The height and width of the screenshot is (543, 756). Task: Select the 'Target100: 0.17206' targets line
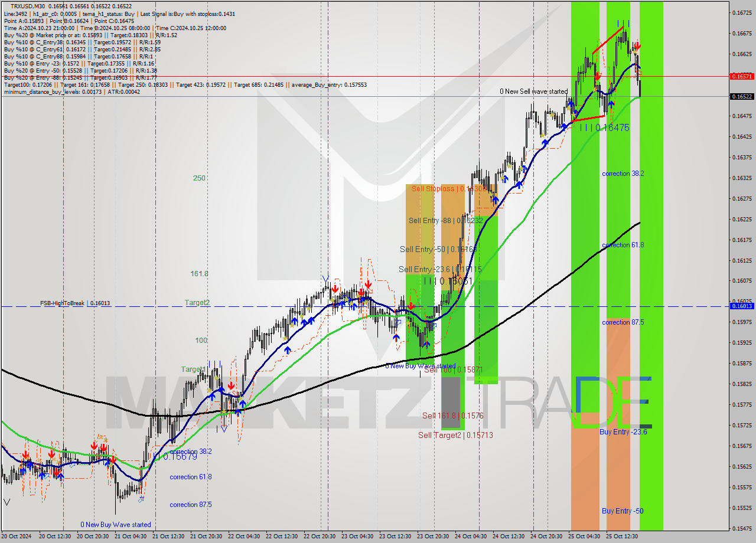point(185,85)
